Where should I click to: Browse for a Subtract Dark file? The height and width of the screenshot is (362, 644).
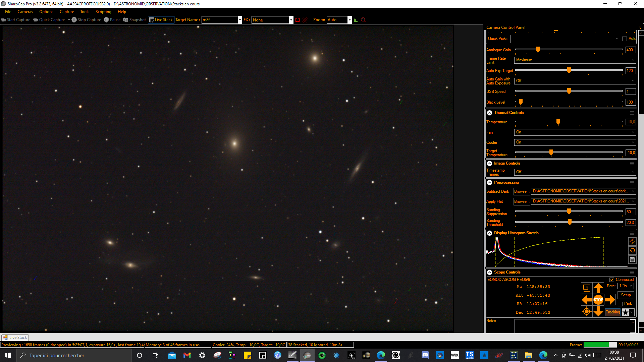(522, 191)
